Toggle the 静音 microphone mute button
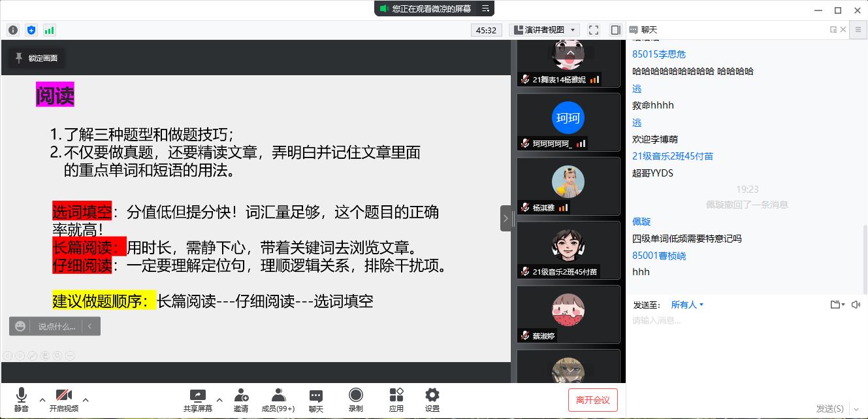 coord(22,400)
